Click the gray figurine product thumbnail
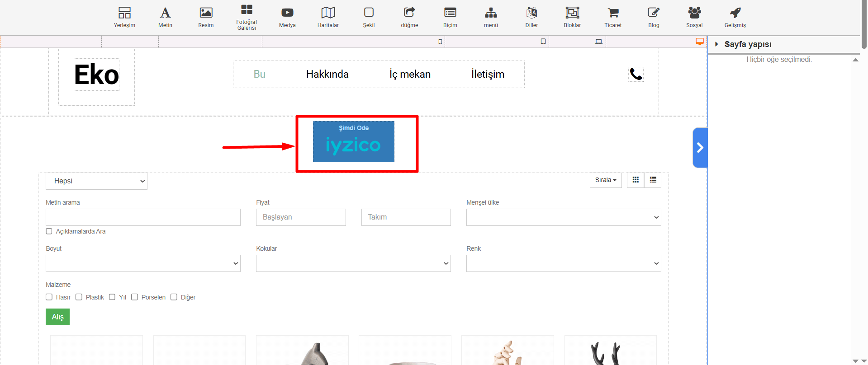The width and height of the screenshot is (868, 365). (x=302, y=351)
